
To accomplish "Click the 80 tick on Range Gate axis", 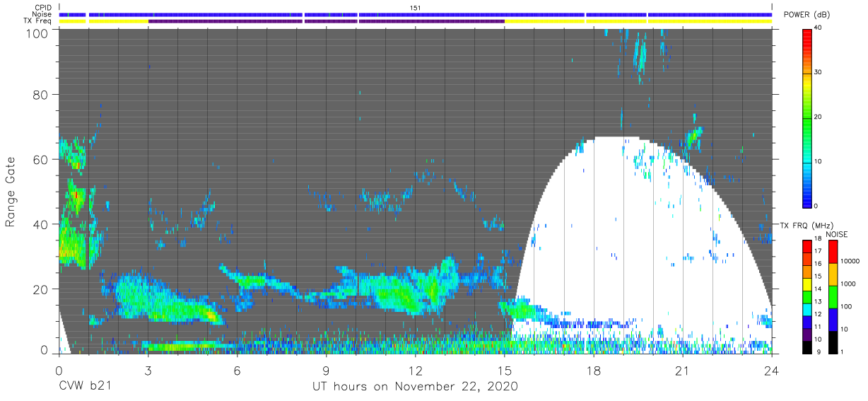I will (x=42, y=94).
